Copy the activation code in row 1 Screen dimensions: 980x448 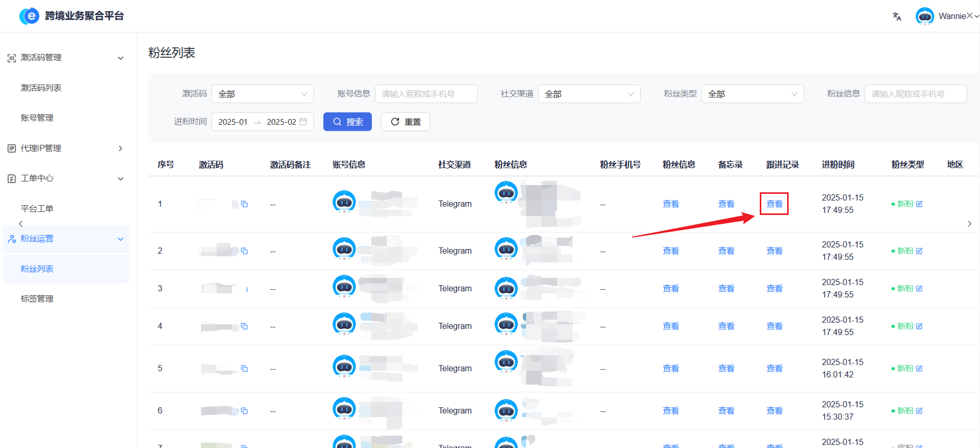(244, 204)
